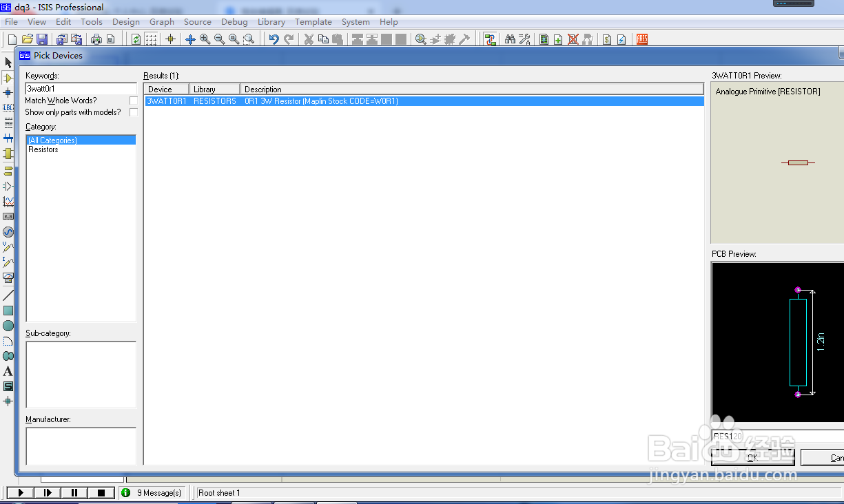Select the 2D Text 'A' tool
Screen dimensions: 844x504
8,371
